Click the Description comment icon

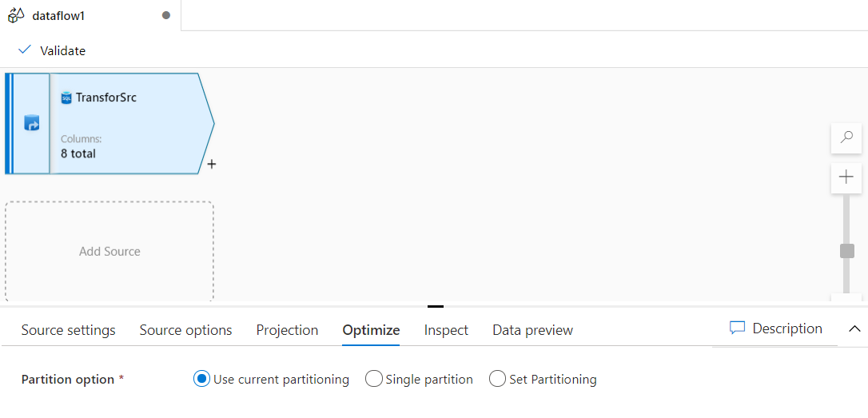(737, 328)
